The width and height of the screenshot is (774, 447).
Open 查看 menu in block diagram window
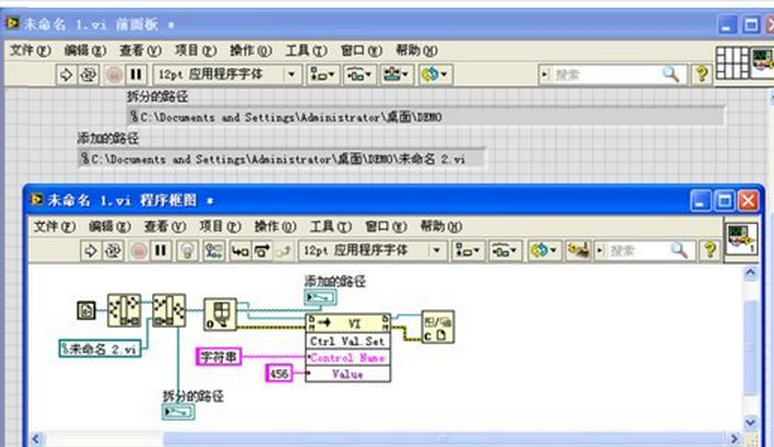pyautogui.click(x=164, y=226)
